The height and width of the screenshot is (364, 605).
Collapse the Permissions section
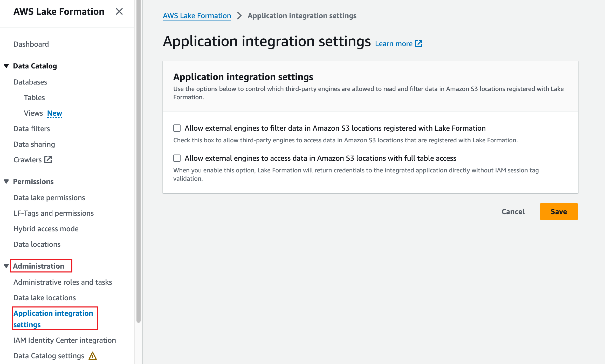click(6, 181)
